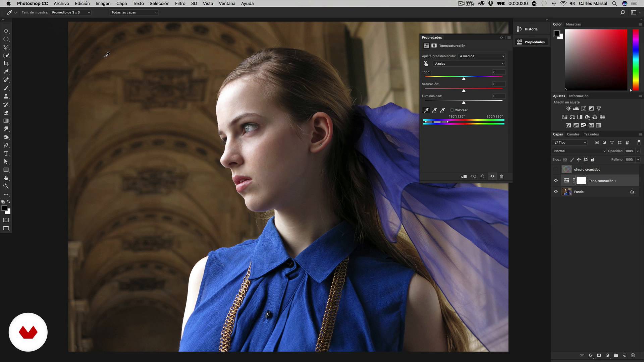
Task: Delete the adjustment layer from Properties
Action: tap(501, 176)
